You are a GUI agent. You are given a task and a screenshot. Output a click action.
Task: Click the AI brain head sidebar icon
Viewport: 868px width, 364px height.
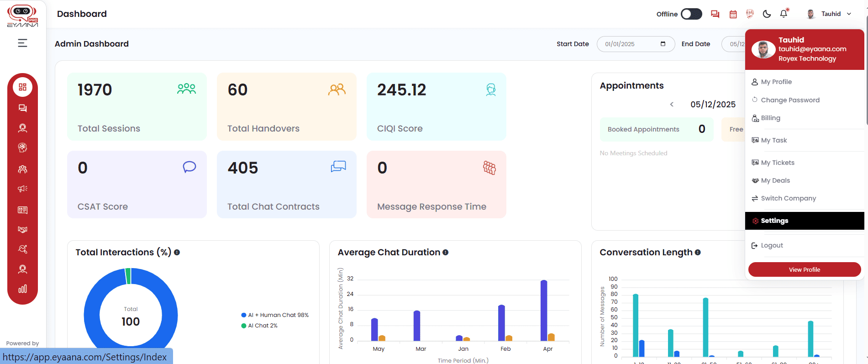22,148
